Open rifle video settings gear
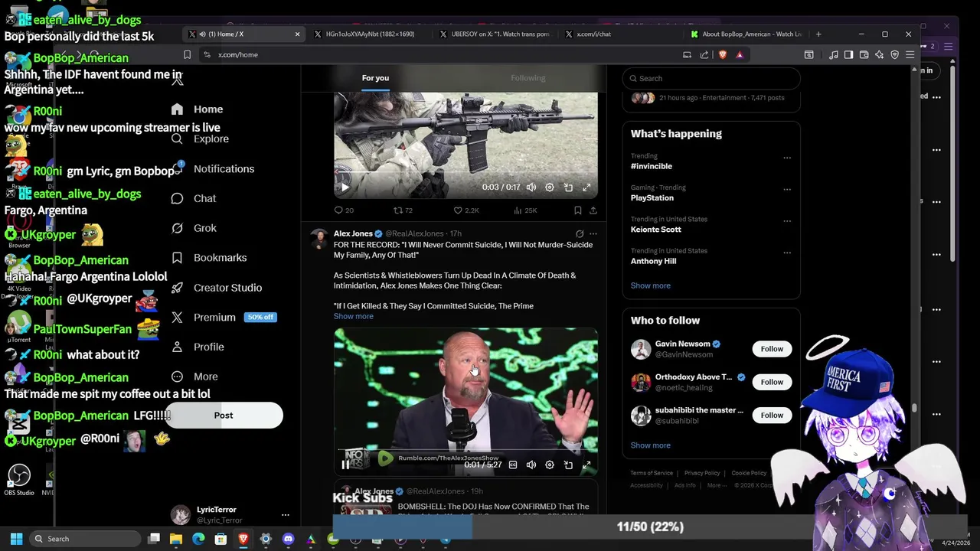This screenshot has height=551, width=980. (550, 187)
